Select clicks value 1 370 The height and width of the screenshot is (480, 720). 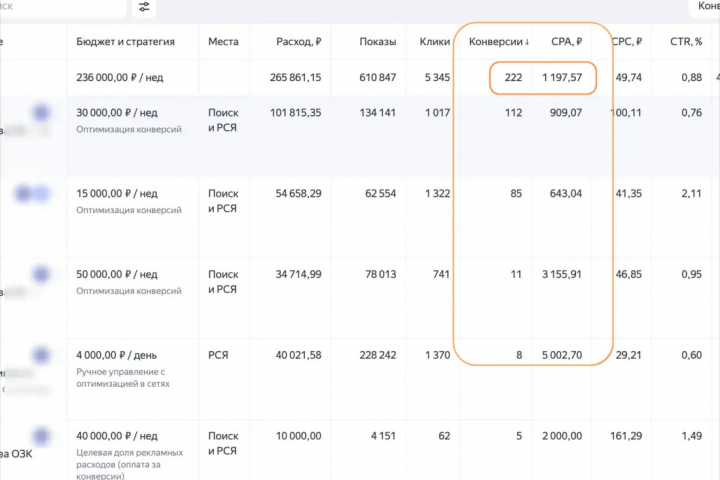coord(437,356)
